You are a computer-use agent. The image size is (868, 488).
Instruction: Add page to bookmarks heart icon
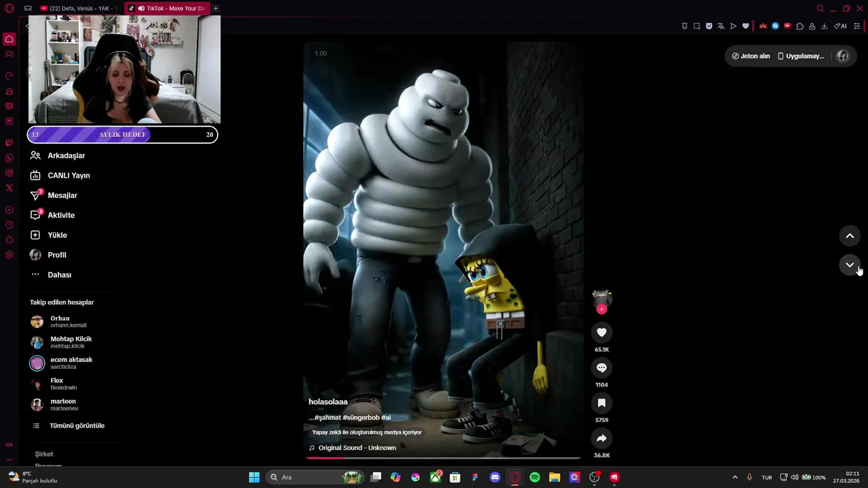(745, 26)
